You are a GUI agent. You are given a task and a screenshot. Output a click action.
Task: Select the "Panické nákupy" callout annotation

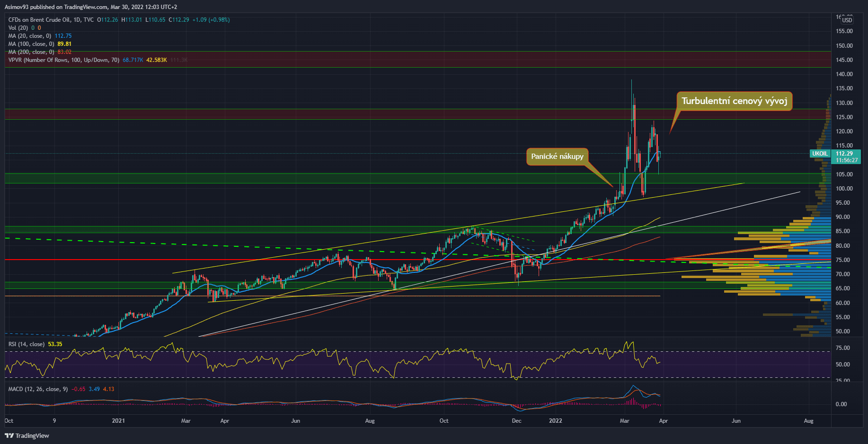click(x=557, y=157)
